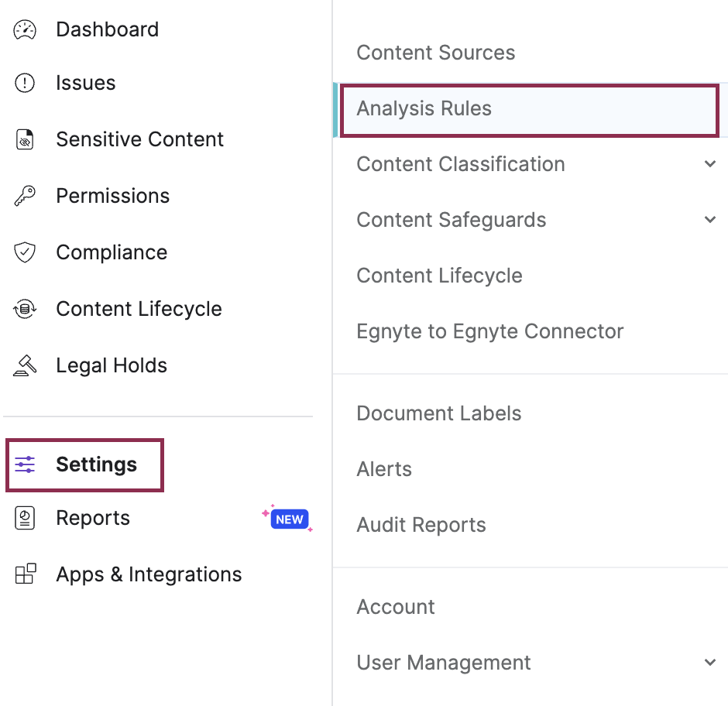This screenshot has width=728, height=706.
Task: Open Content Sources from the settings menu
Action: coord(435,53)
